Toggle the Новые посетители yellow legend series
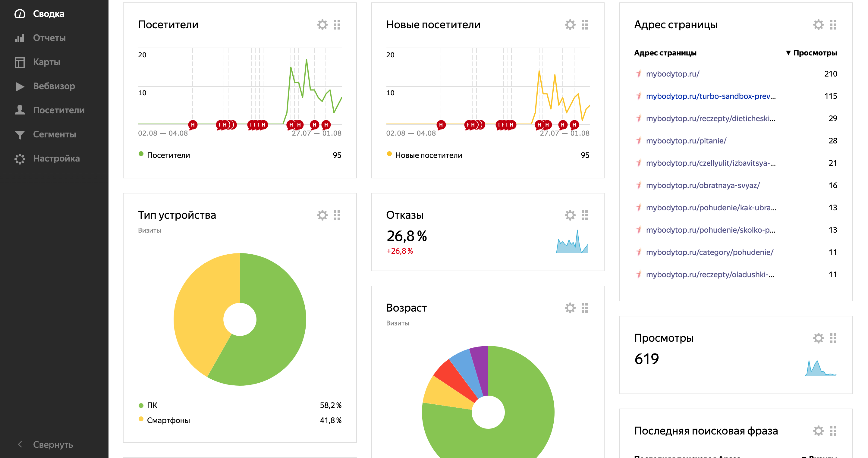Screen dimensions: 868x458 428,155
